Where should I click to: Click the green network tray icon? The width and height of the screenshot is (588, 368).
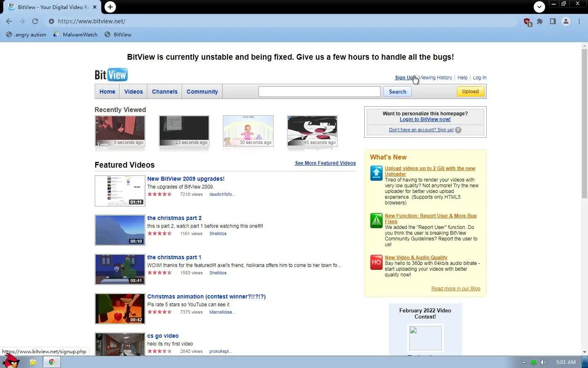(533, 362)
